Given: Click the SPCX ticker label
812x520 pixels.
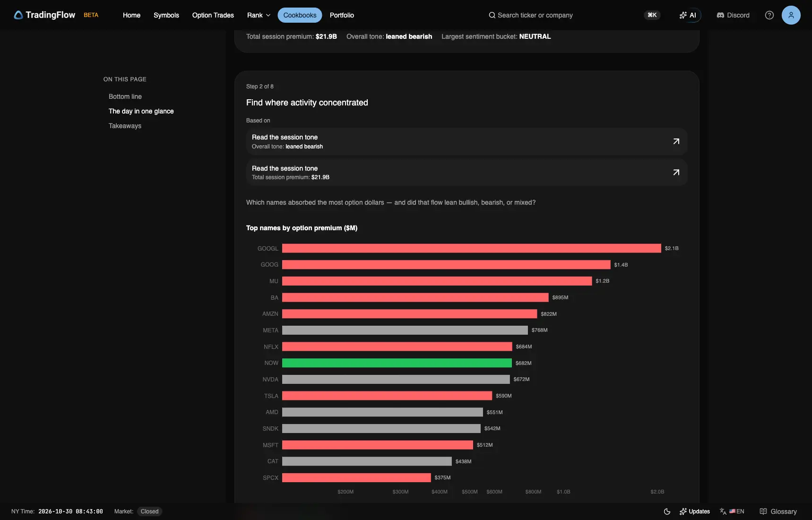Looking at the screenshot, I should 270,477.
